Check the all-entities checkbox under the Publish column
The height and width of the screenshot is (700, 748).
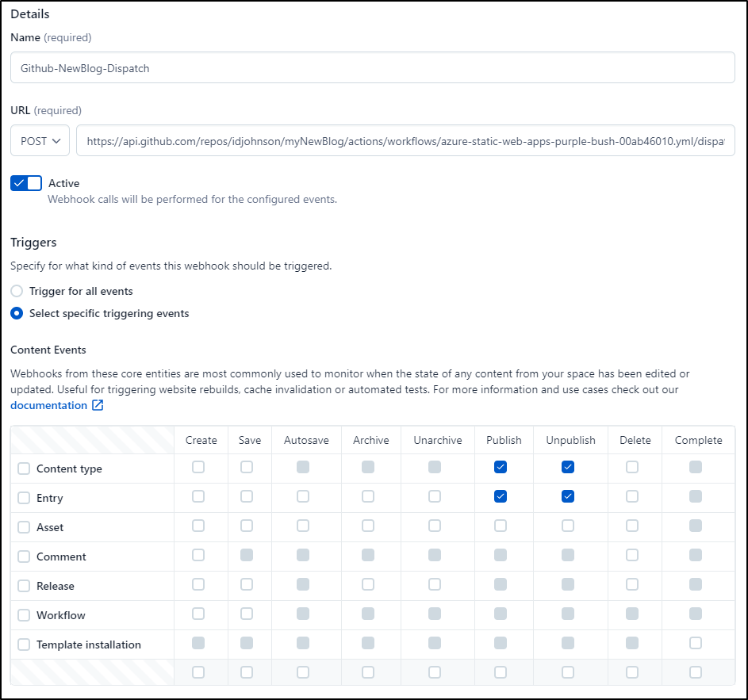click(501, 672)
